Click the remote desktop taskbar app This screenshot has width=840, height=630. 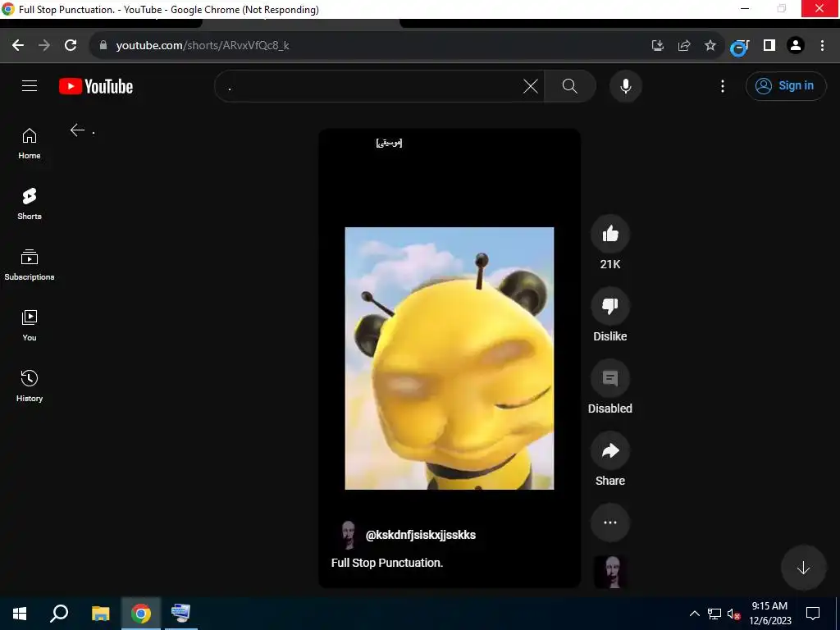point(181,614)
